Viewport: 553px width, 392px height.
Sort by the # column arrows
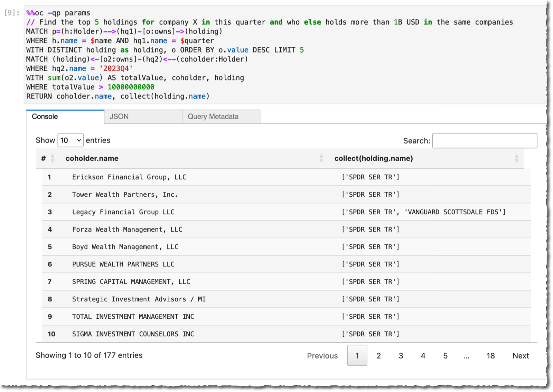point(53,158)
